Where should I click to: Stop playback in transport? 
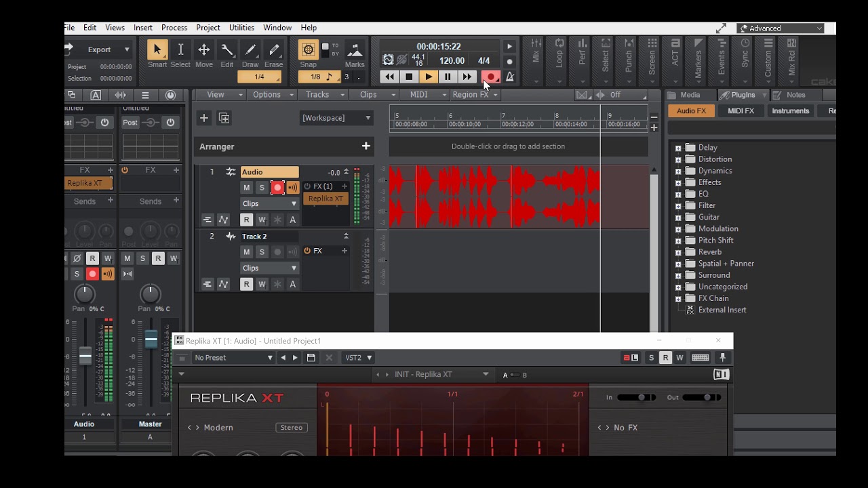[409, 77]
